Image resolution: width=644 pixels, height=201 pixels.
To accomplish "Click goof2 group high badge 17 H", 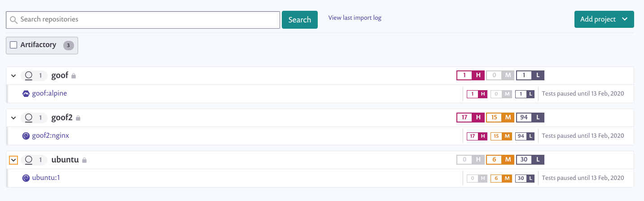I will point(471,118).
